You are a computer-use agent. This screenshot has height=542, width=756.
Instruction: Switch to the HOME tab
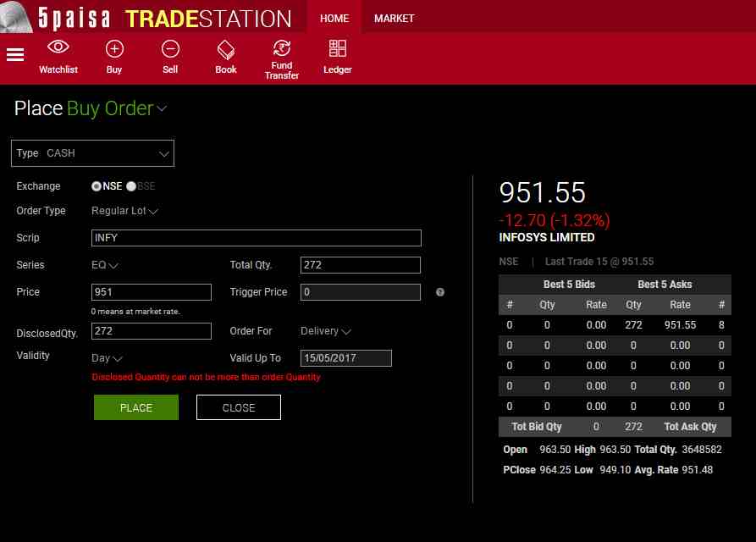tap(334, 18)
